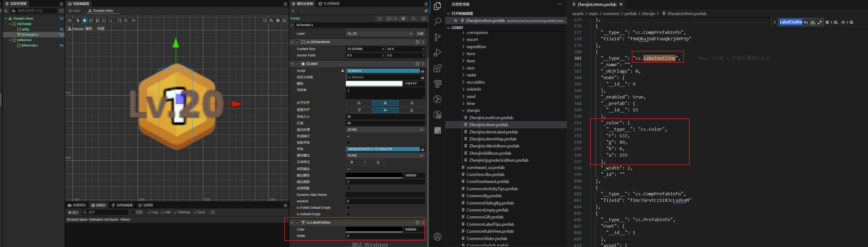Check the 系统字体 checkbox
Viewport: 868px width, 247px height.
[x=348, y=143]
